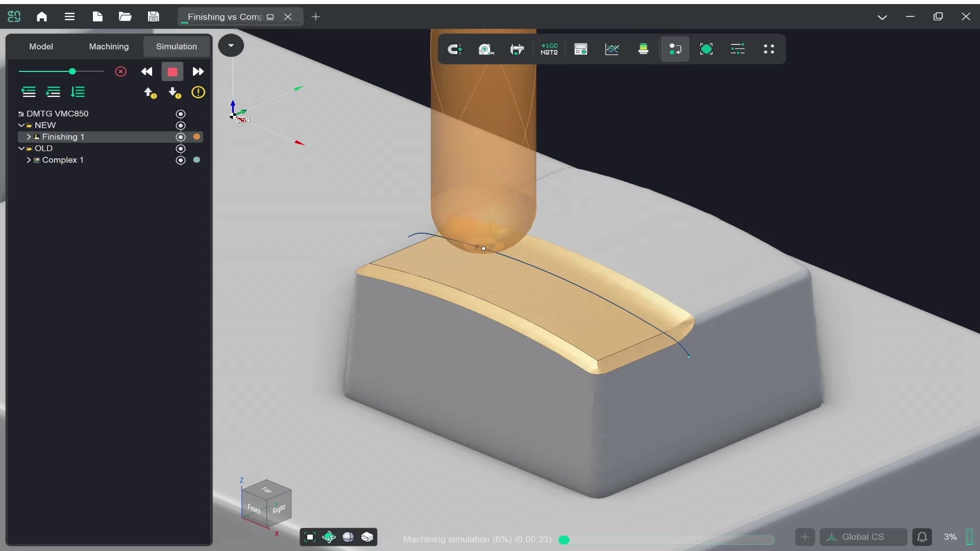Click the G-code NC program toolbar icon

549,49
